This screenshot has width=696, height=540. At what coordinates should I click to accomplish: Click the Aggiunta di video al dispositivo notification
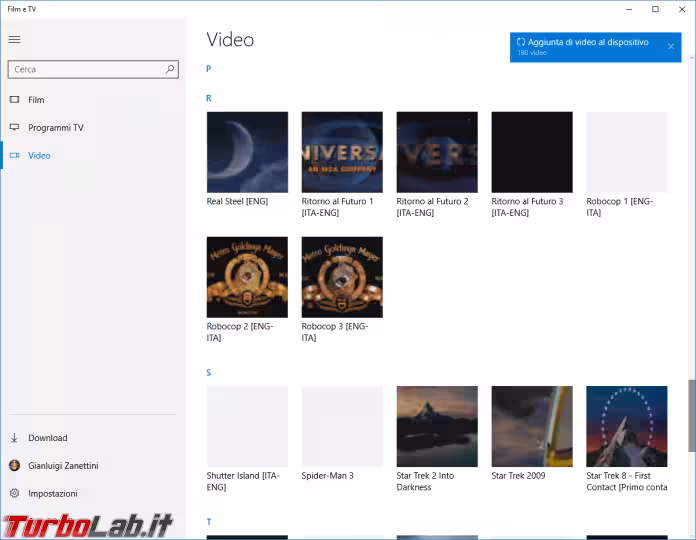tap(596, 47)
